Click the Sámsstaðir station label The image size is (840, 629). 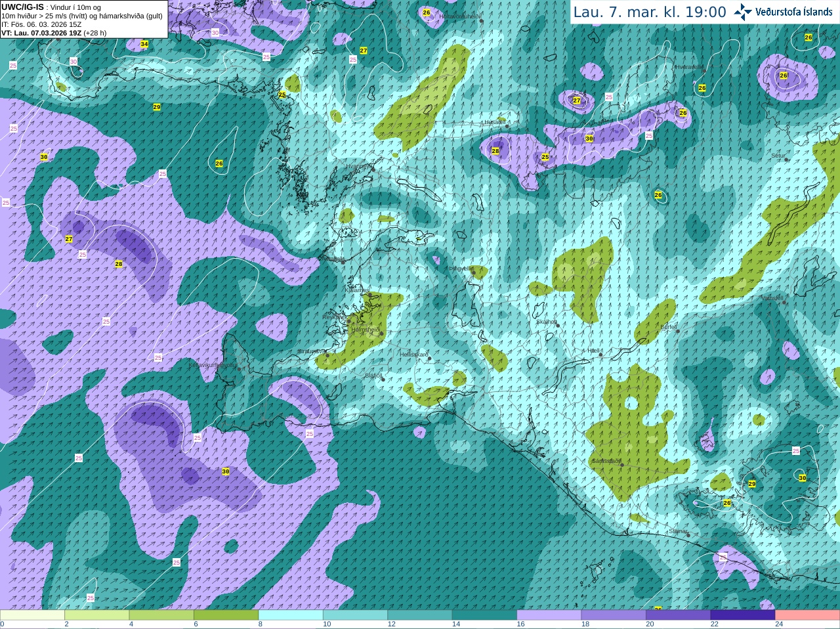pos(606,461)
